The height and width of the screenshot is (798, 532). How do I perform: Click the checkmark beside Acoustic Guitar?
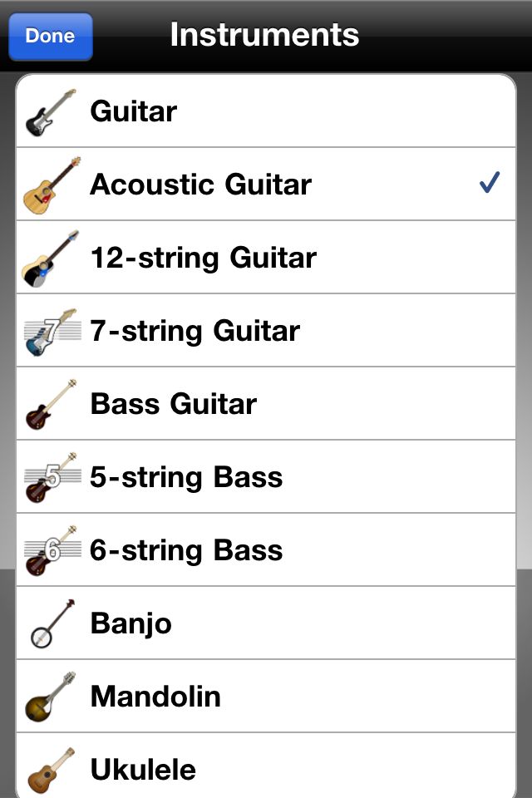(490, 182)
